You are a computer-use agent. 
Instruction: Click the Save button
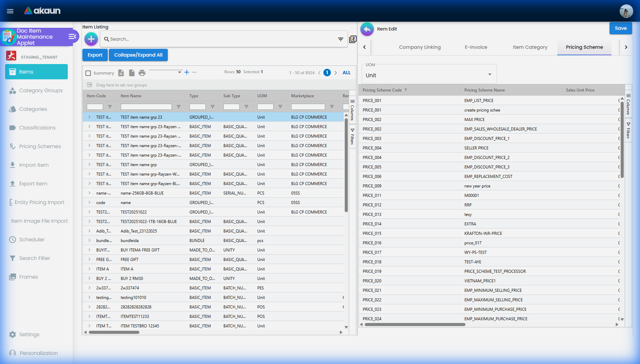(x=620, y=28)
